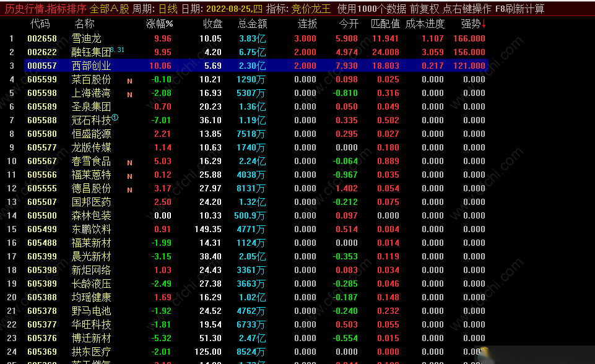Select stock 上海港湾
The image size is (595, 364).
pos(91,93)
